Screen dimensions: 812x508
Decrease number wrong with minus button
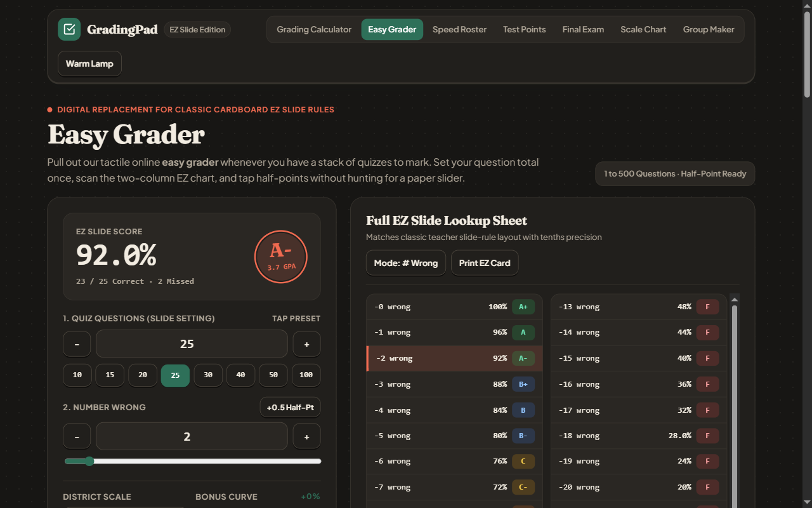point(77,437)
